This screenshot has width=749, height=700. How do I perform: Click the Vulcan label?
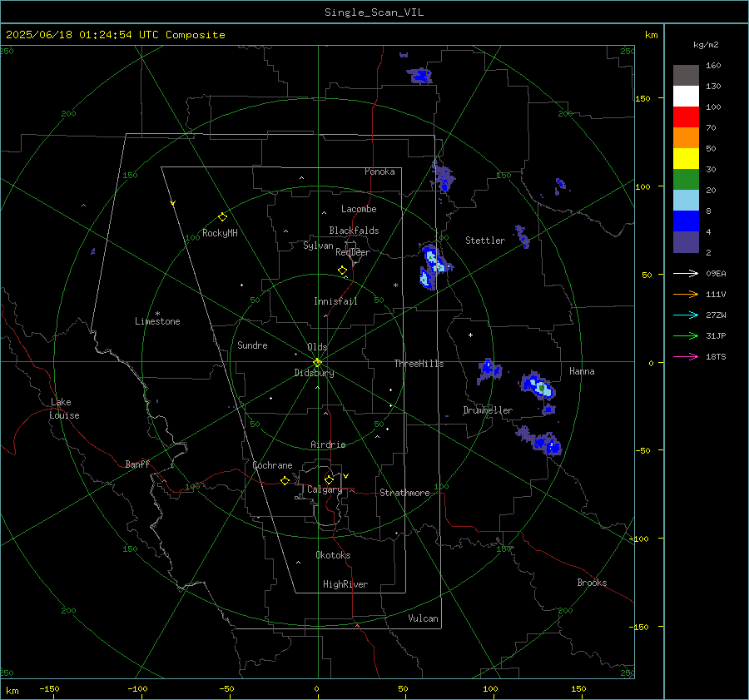coord(424,618)
